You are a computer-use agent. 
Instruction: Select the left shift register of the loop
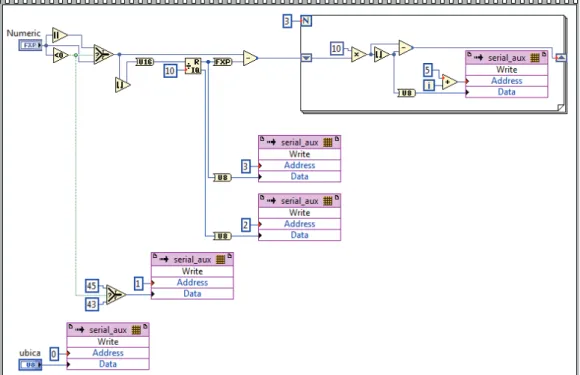306,58
